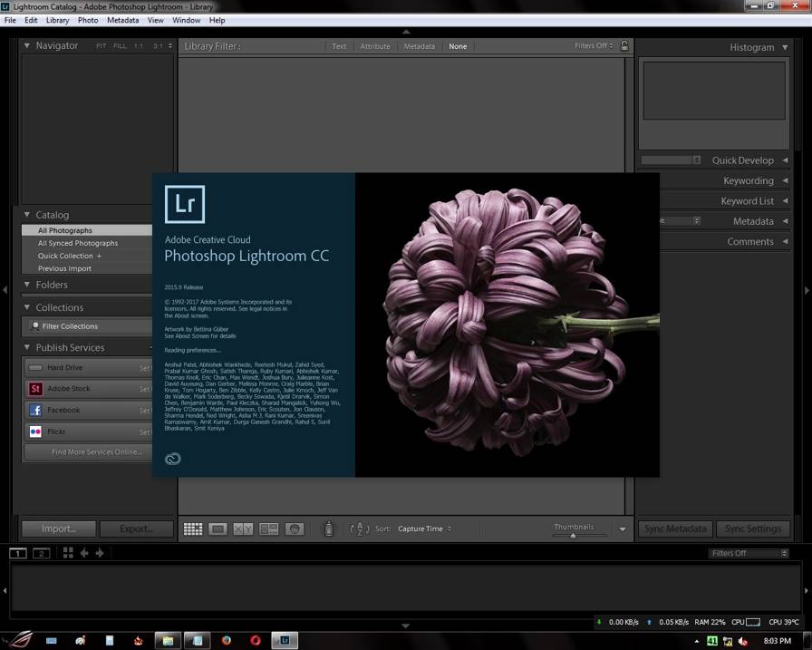
Task: Toggle the Library Filter lock icon
Action: click(624, 45)
